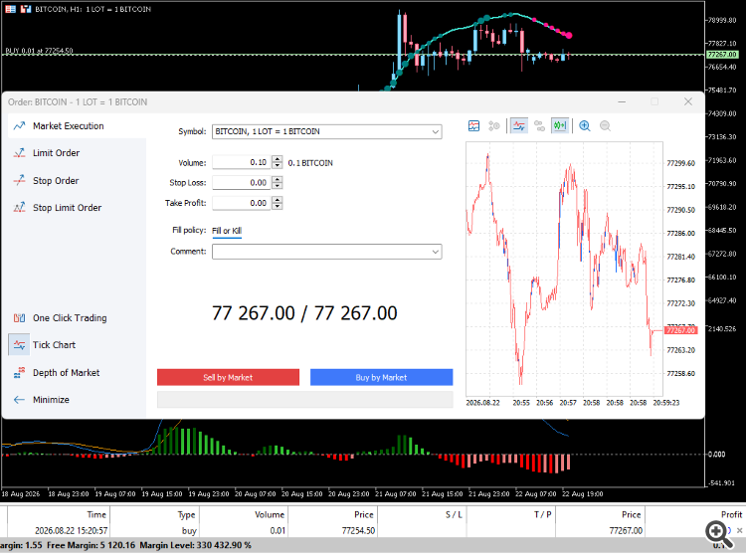The height and width of the screenshot is (560, 746).
Task: Click the greyed trade levels toolbar icon
Action: [494, 126]
